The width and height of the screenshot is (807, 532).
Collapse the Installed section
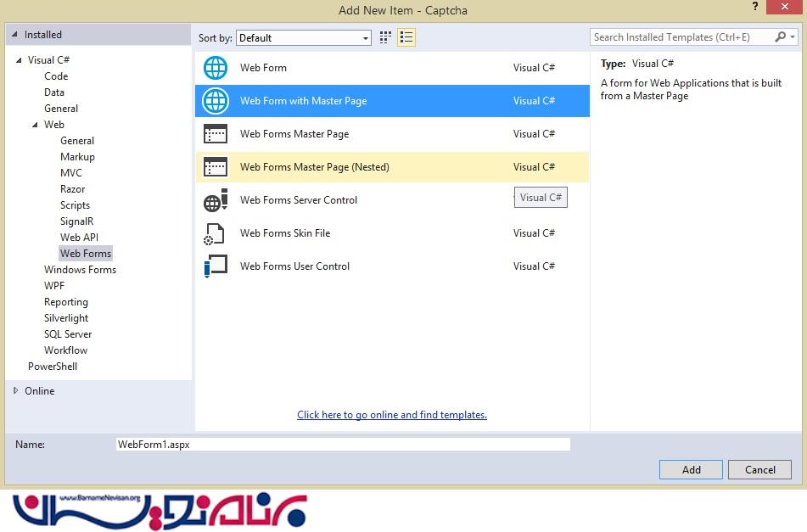[14, 35]
